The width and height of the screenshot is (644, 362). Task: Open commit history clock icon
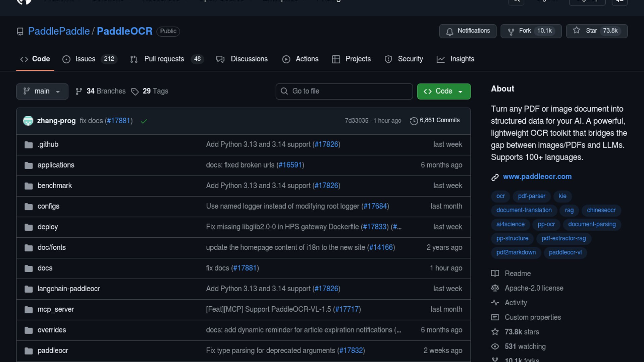coord(414,121)
